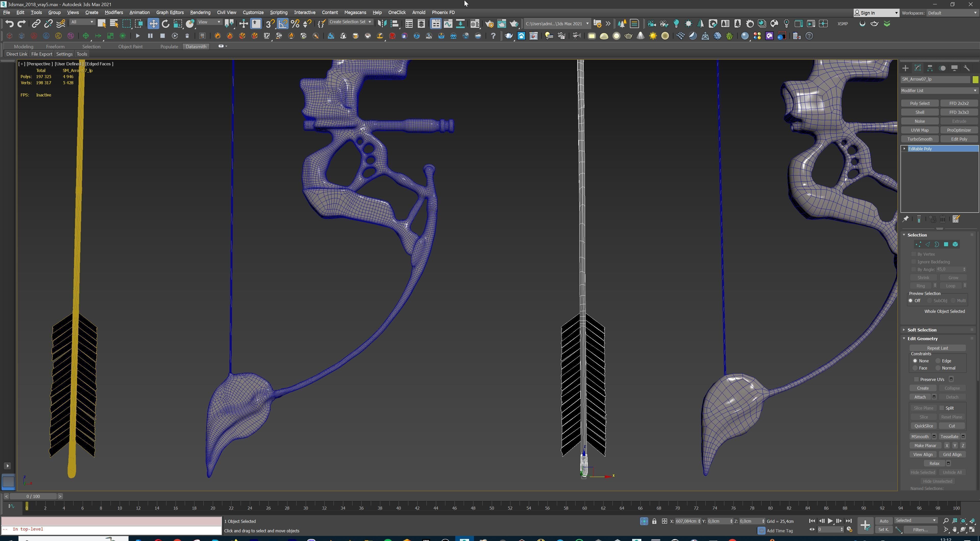Open the Utilities panel wrench icon

(x=967, y=68)
